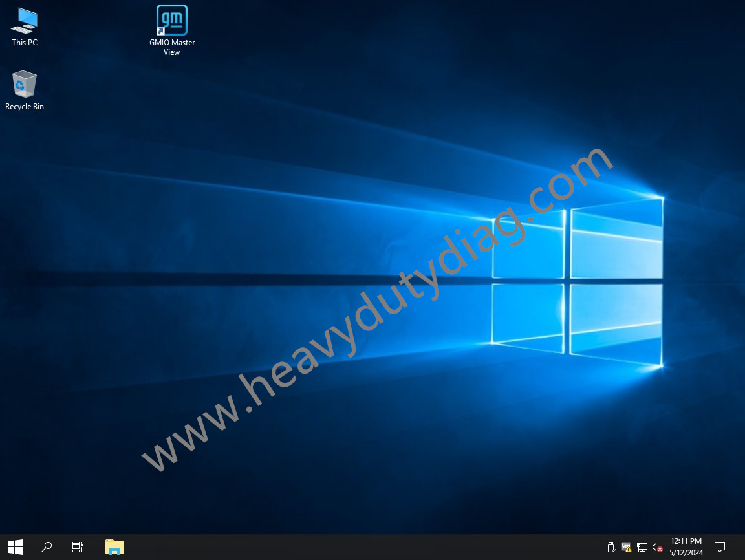This screenshot has height=560, width=745.
Task: Open the network status tray icon
Action: pos(642,547)
